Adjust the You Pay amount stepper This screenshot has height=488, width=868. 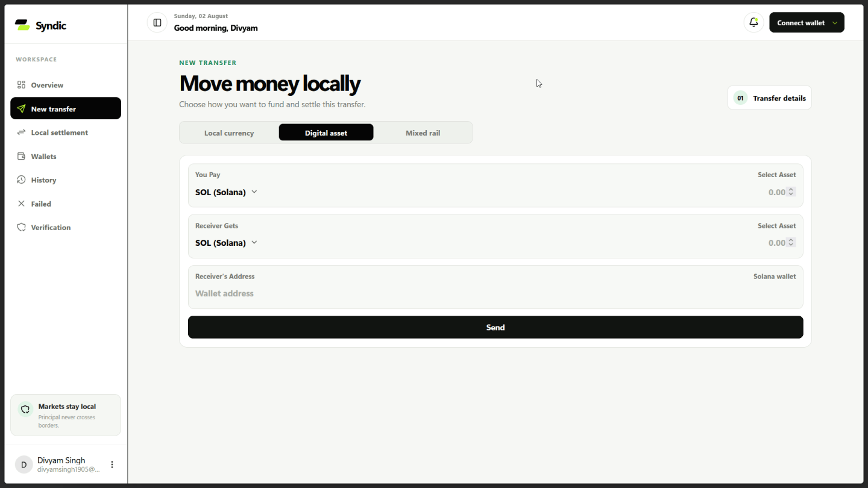[x=791, y=192]
